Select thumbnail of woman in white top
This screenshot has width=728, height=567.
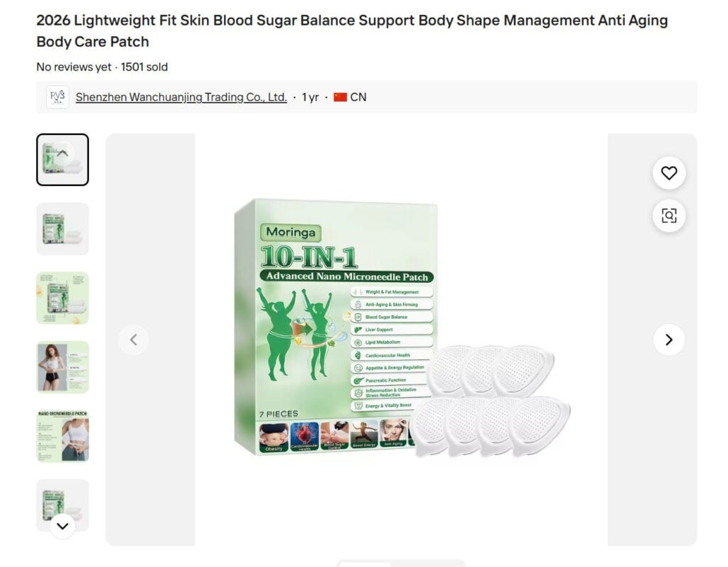tap(63, 367)
